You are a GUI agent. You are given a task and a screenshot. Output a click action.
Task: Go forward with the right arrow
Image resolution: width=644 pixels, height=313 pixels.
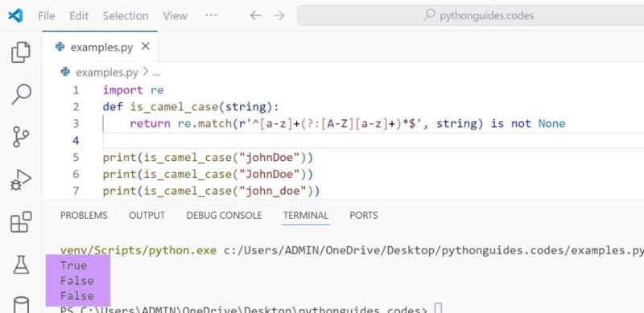point(279,15)
